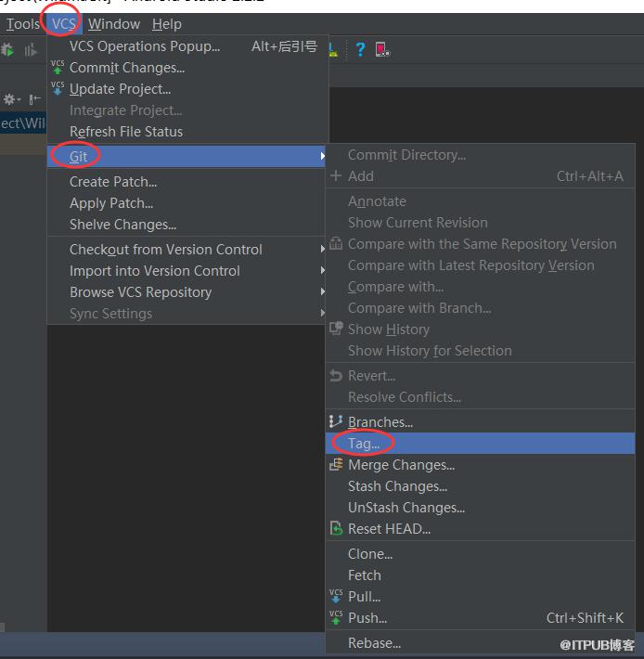The image size is (644, 659).
Task: Expand the Git submenu arrow
Action: (x=322, y=156)
